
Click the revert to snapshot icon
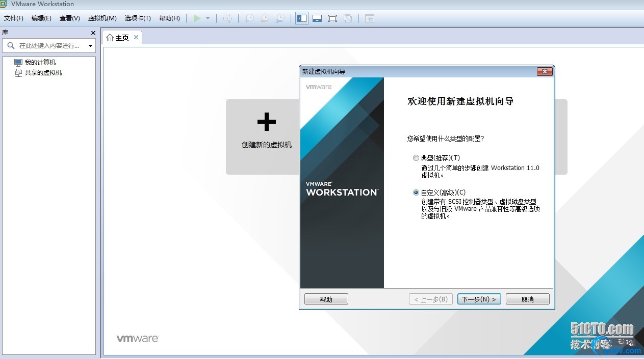pos(265,18)
